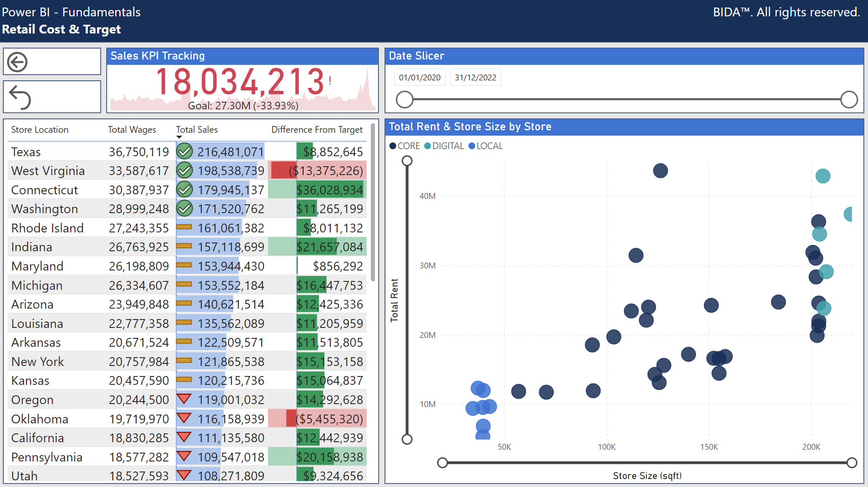This screenshot has height=487, width=868.
Task: Toggle the CORE legend series
Action: [x=404, y=146]
